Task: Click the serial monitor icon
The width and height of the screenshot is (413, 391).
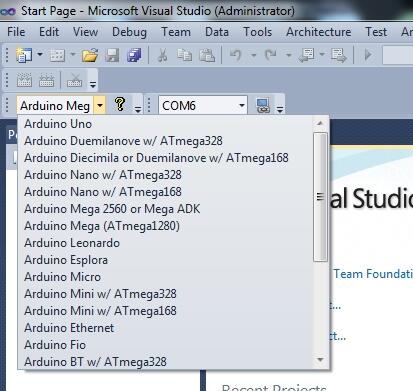Action: (x=263, y=105)
